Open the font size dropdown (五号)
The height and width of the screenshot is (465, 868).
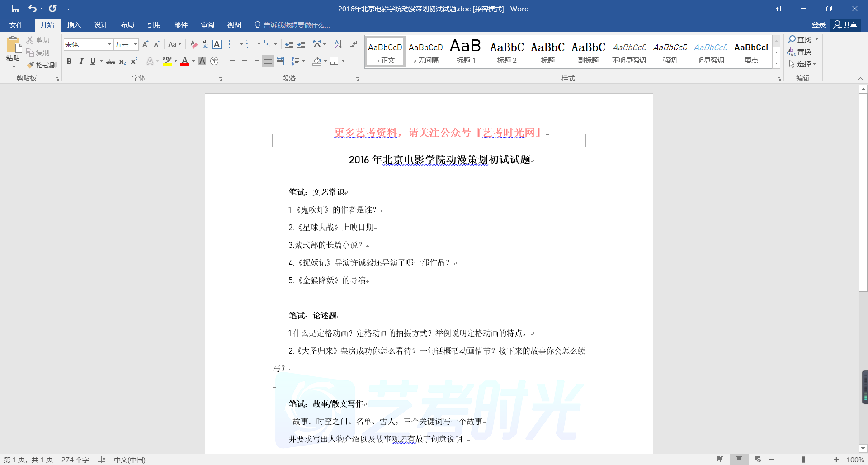tap(135, 44)
